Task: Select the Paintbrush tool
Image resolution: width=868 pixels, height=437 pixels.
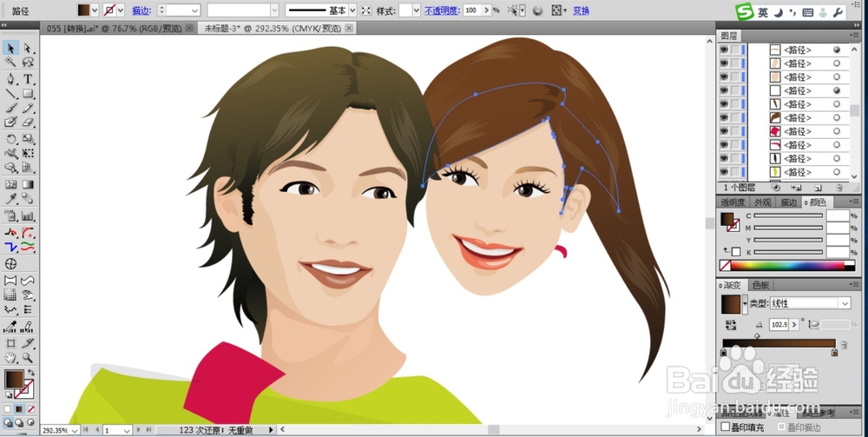Action: (10, 108)
